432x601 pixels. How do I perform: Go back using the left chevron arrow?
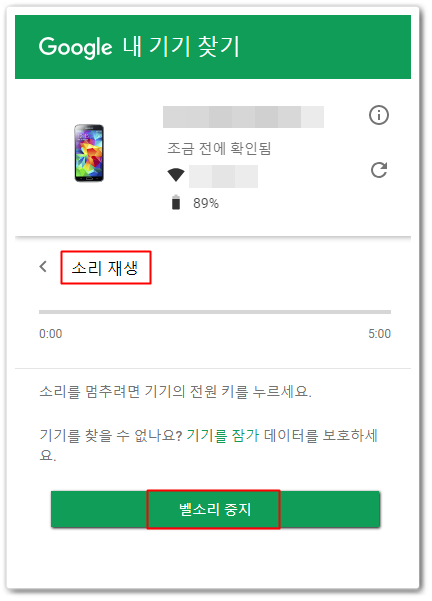point(43,267)
